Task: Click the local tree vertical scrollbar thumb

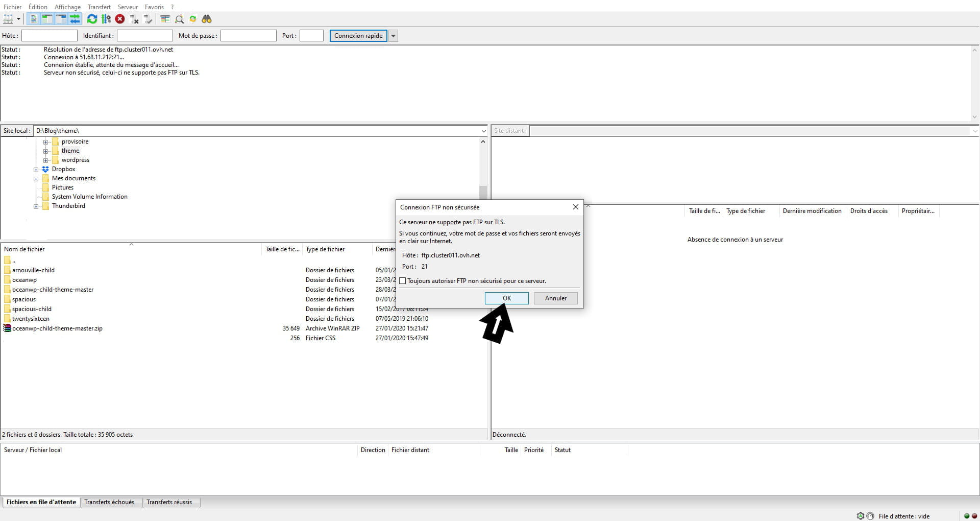Action: (x=483, y=192)
